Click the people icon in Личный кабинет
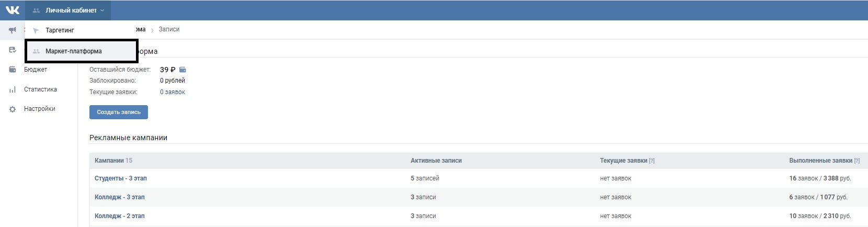868x227 pixels. [x=36, y=10]
